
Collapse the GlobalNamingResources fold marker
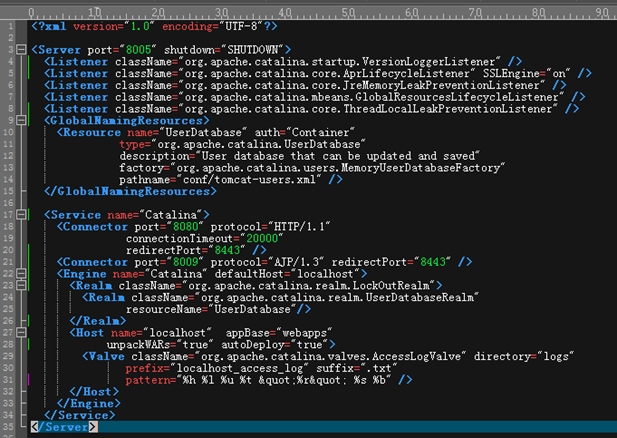click(x=21, y=120)
